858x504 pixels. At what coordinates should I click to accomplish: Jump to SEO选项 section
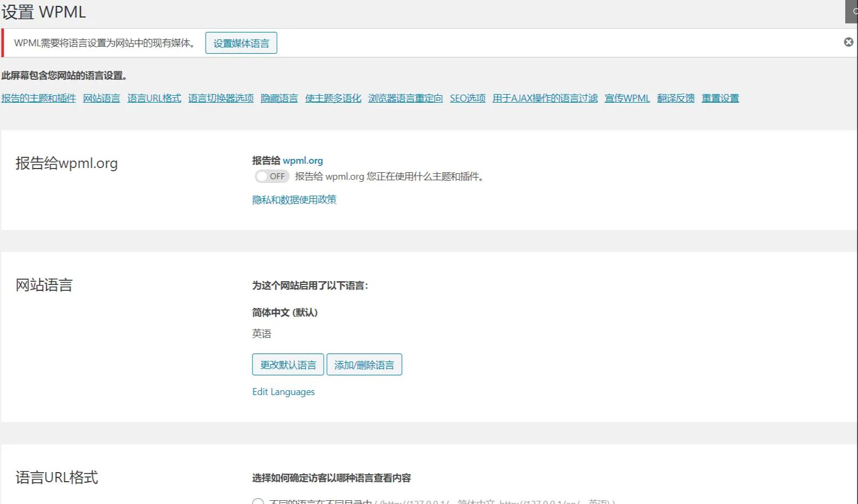468,98
